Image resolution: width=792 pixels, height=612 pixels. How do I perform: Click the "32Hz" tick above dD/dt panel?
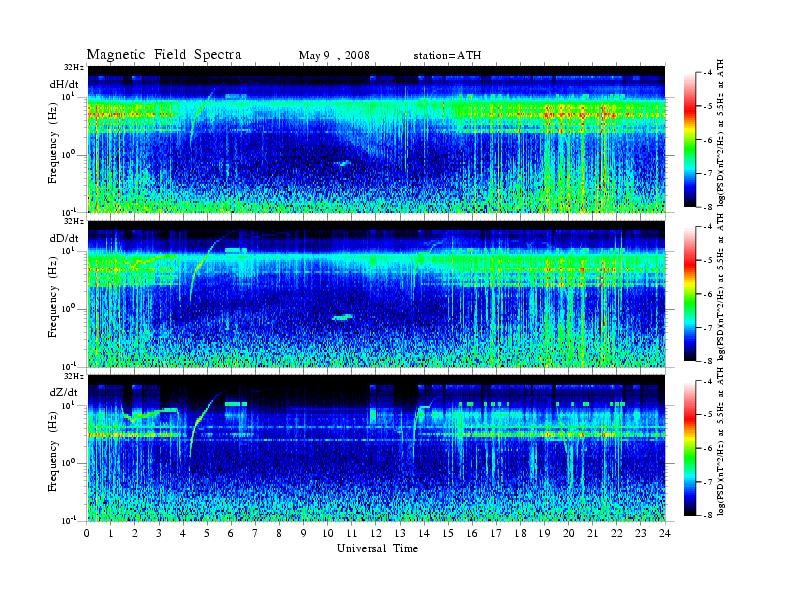(x=74, y=221)
